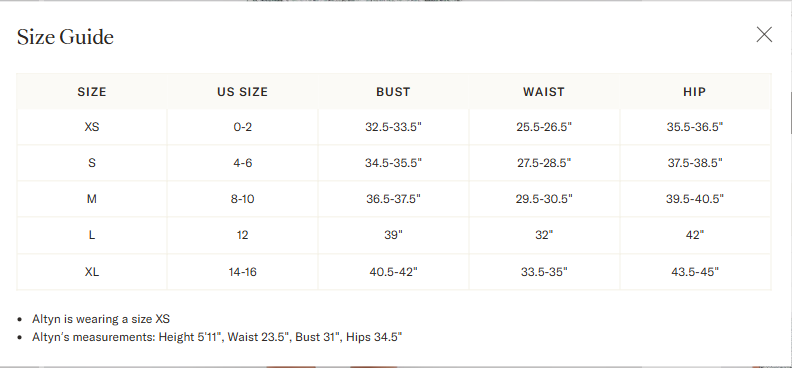The height and width of the screenshot is (368, 792).
Task: Close the Size Guide dialog
Action: point(764,35)
